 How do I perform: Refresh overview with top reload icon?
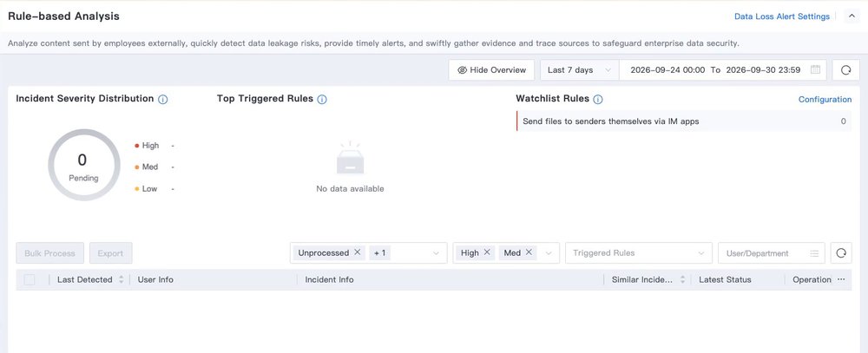coord(845,69)
